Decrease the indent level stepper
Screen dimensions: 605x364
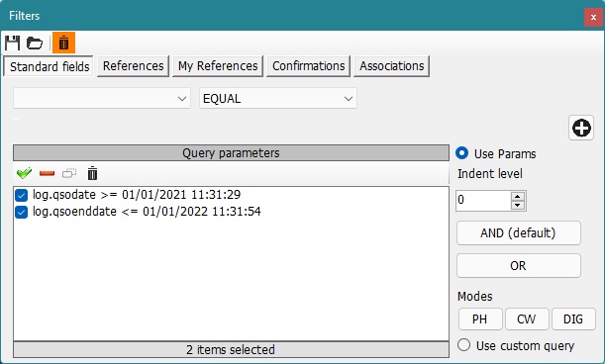[518, 205]
